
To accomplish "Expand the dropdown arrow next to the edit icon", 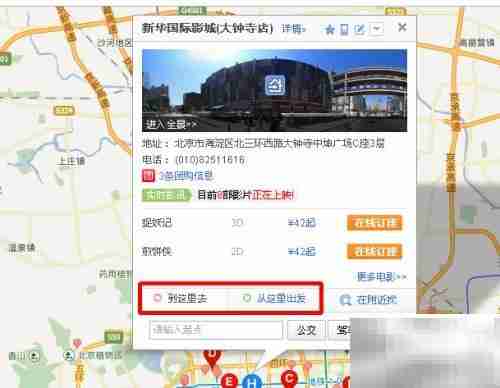I will tap(377, 29).
